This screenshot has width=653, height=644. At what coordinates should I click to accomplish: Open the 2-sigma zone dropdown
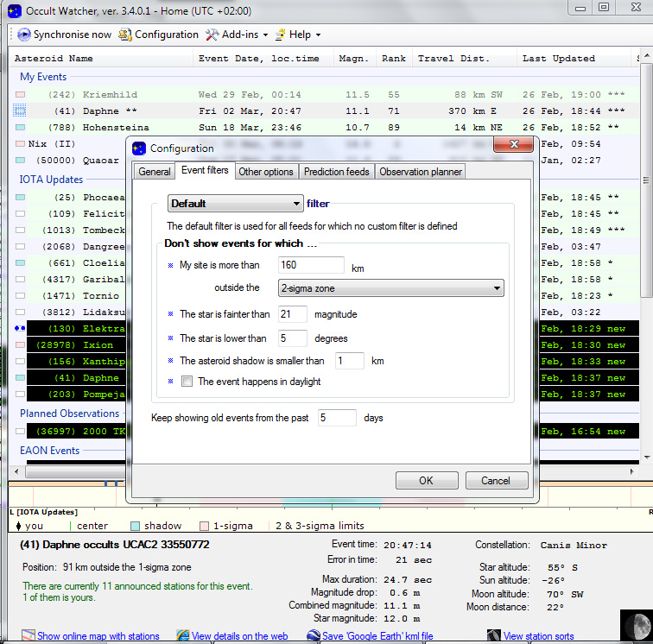tap(390, 288)
